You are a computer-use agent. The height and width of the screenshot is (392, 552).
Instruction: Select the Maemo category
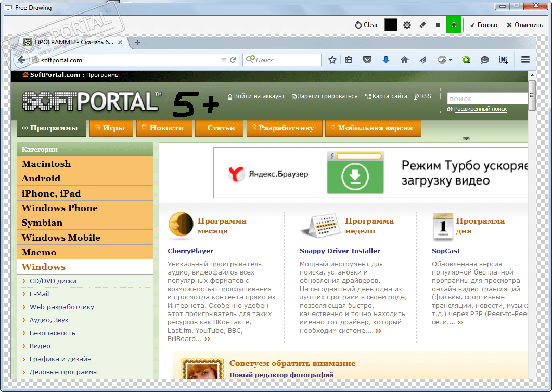pos(85,252)
